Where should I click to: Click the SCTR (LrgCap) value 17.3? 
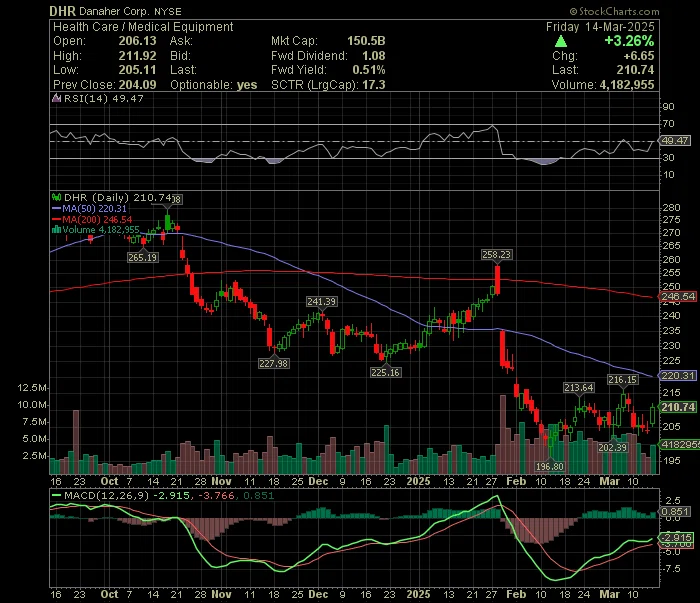[374, 85]
